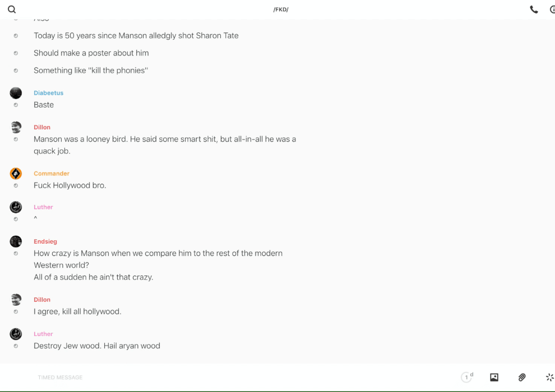Screen dimensions: 555x392
Task: Click Endsieg's profile avatar
Action: 16,241
